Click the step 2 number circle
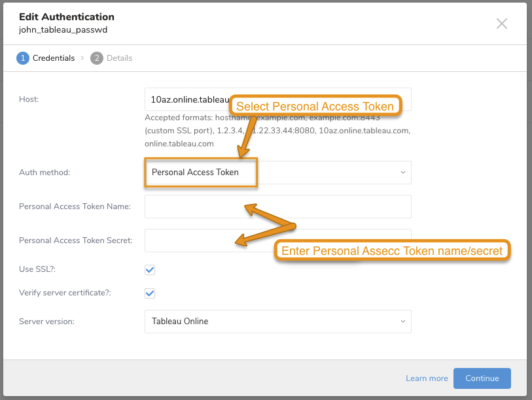Screen dimensions: 532x400 pyautogui.click(x=97, y=58)
